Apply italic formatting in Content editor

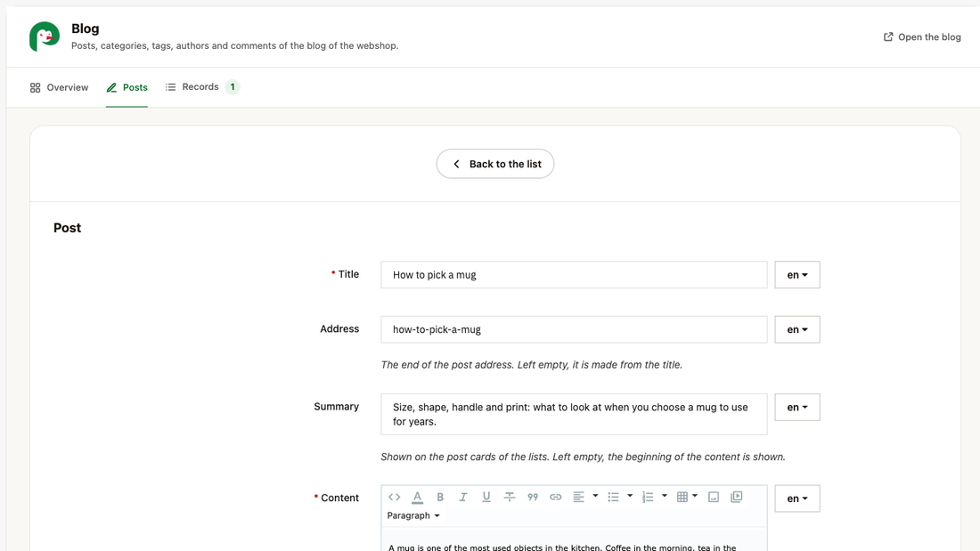point(463,497)
